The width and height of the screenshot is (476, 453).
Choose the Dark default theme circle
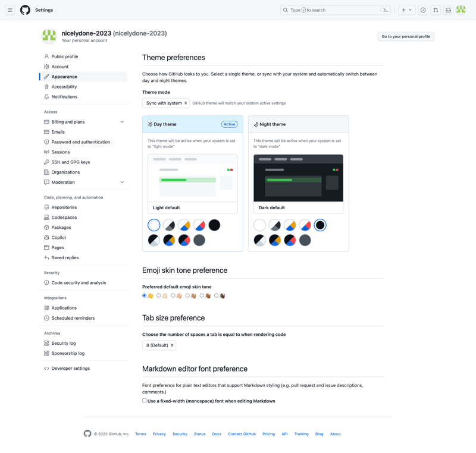[x=319, y=225]
